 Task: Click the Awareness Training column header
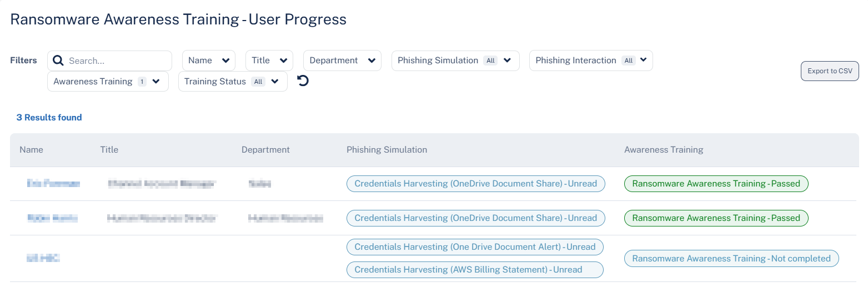[664, 150]
